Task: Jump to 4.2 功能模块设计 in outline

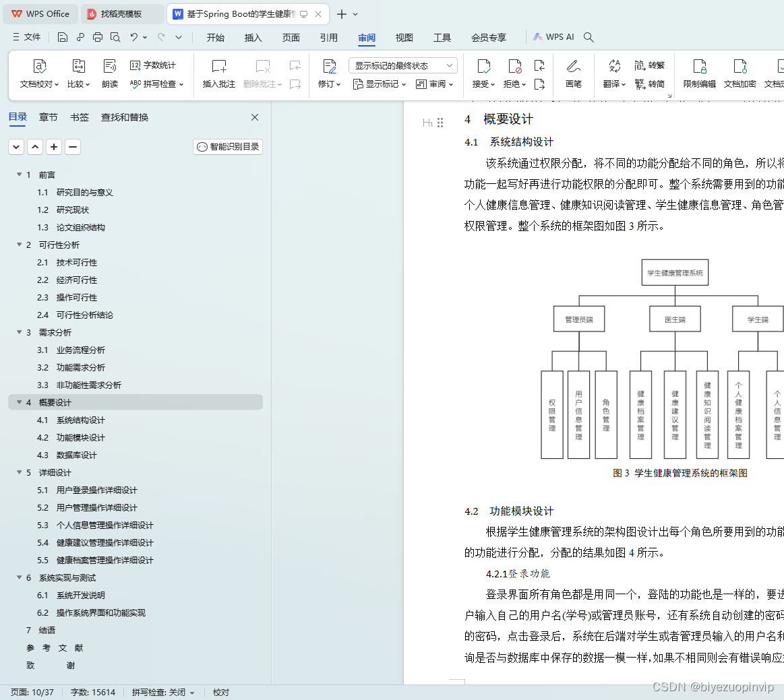Action: (71, 437)
